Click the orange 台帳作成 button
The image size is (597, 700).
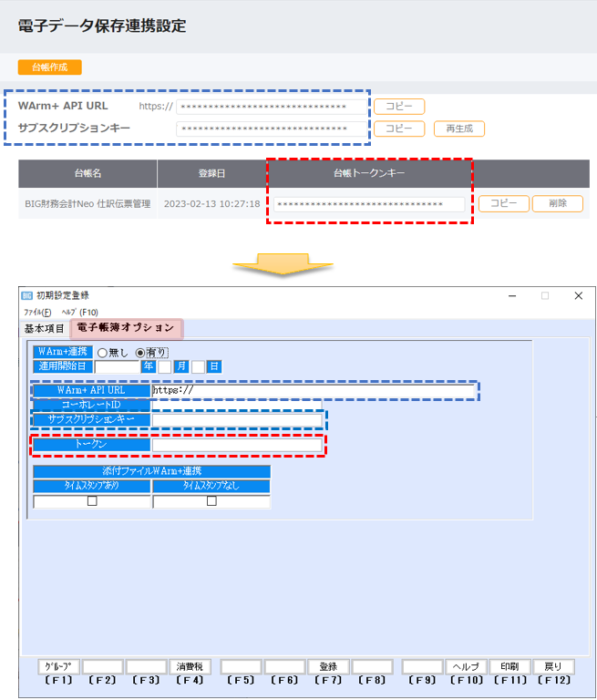coord(49,67)
